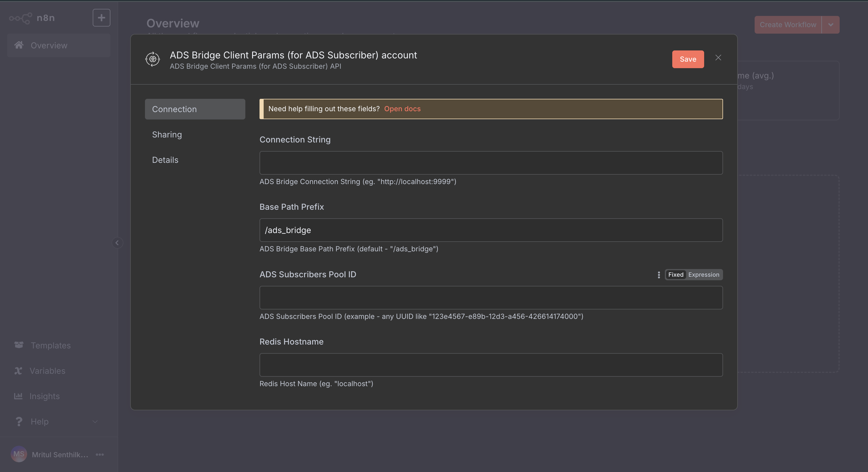Open Create Workflow dropdown arrow

point(831,25)
